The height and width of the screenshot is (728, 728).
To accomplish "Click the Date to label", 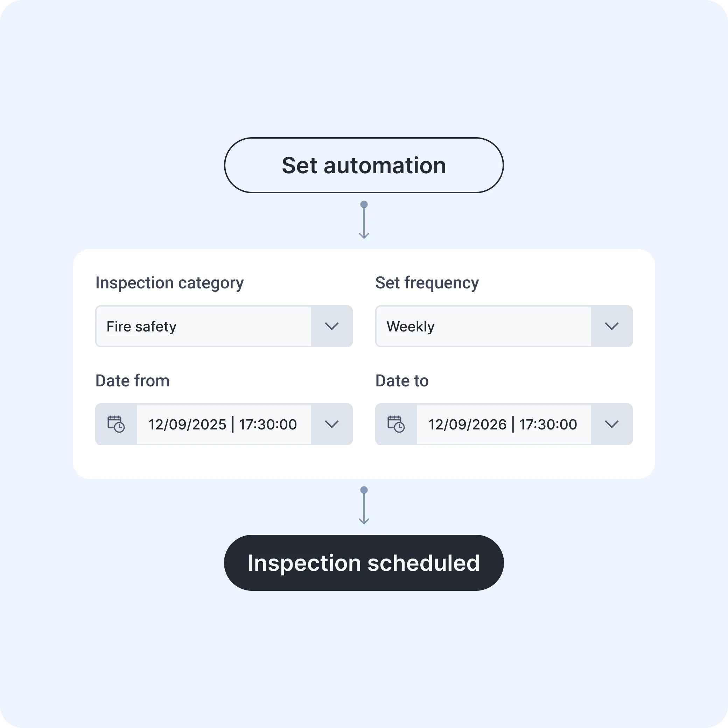I will click(x=402, y=381).
